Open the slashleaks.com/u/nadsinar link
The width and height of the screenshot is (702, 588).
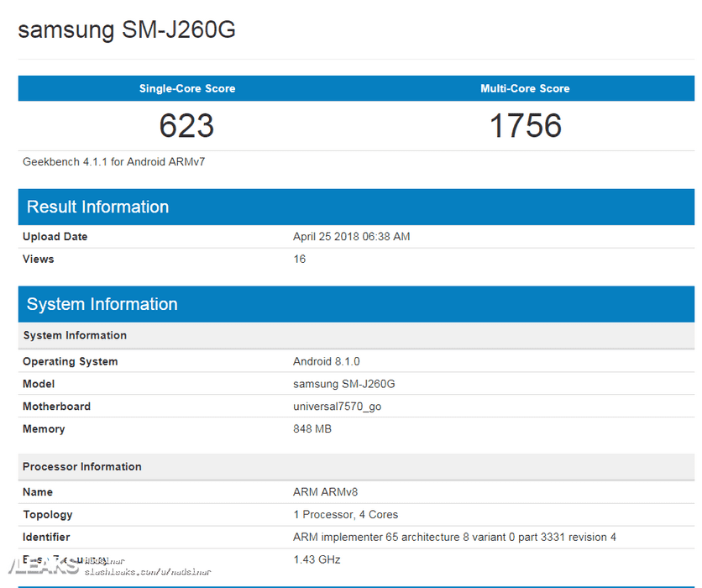147,571
